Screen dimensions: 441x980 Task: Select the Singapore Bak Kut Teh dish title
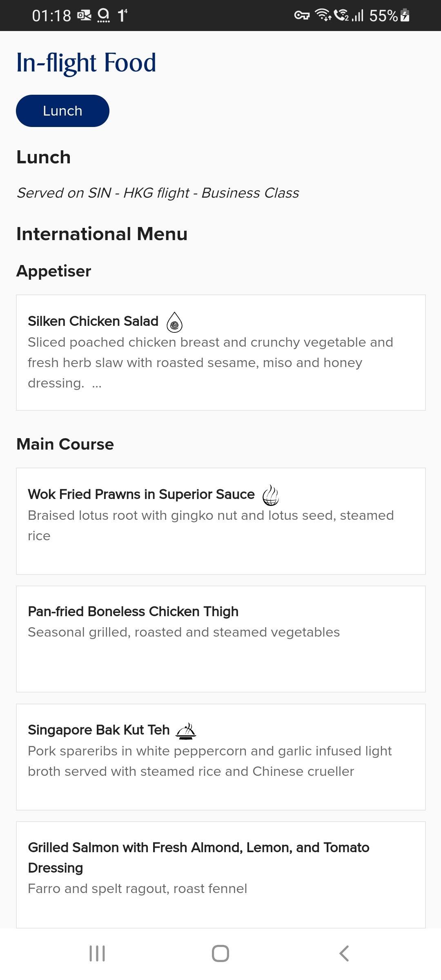99,730
